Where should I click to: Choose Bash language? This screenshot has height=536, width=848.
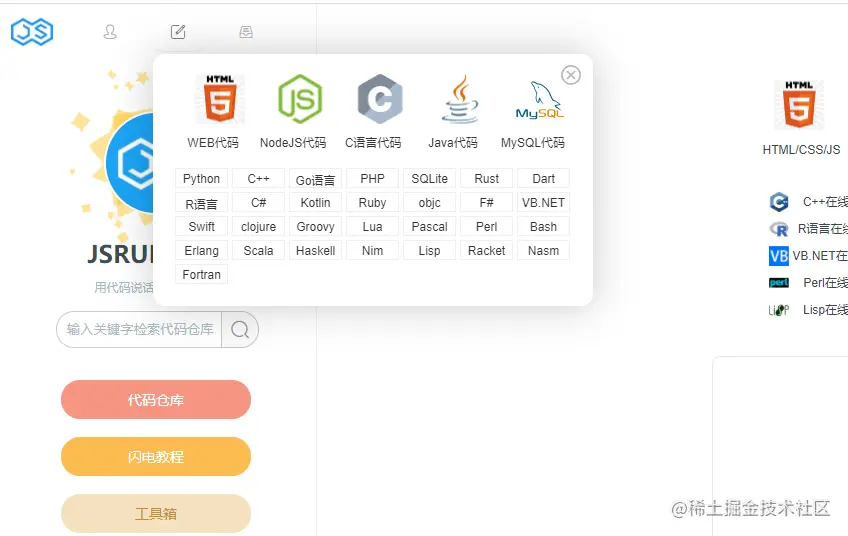[544, 227]
